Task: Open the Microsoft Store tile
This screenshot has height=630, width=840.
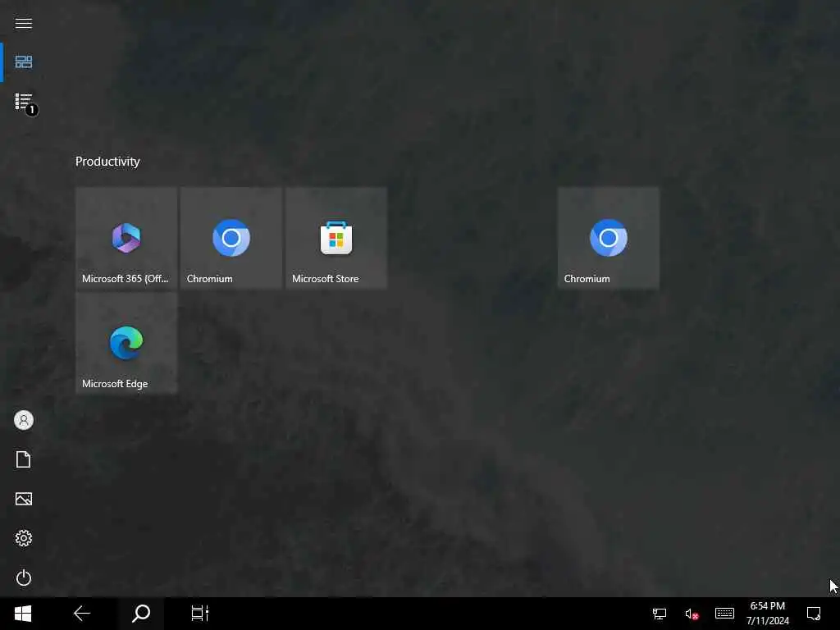Action: 336,238
